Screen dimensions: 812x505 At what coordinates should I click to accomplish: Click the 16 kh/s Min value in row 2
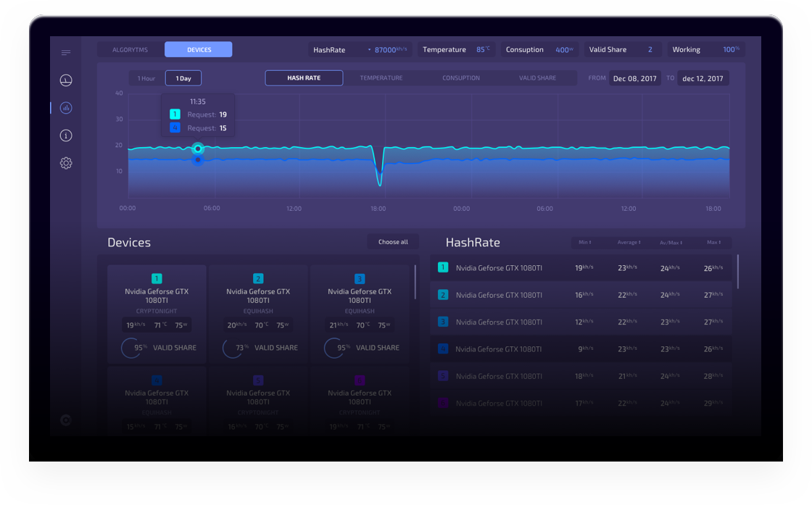(584, 295)
